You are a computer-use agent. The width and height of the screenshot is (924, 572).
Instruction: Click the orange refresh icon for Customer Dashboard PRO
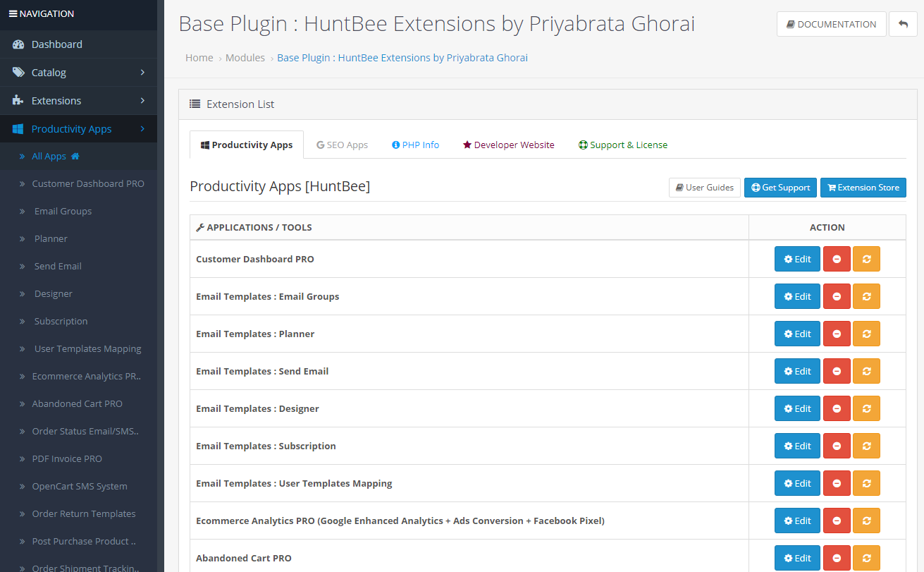pos(866,259)
